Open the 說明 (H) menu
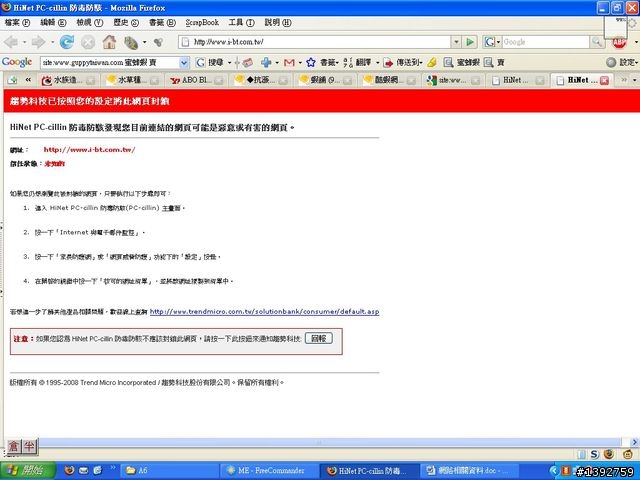640x480 pixels. click(278, 22)
